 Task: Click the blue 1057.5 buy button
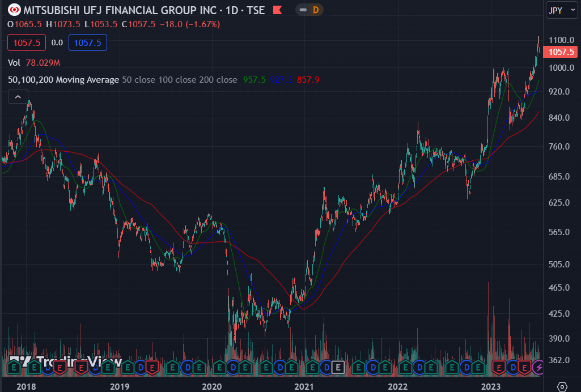87,42
